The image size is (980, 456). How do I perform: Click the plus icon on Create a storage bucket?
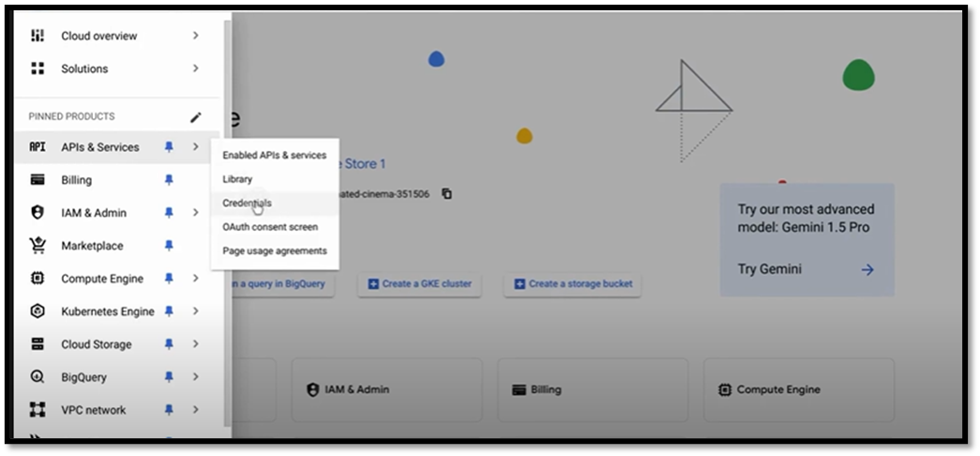point(520,284)
